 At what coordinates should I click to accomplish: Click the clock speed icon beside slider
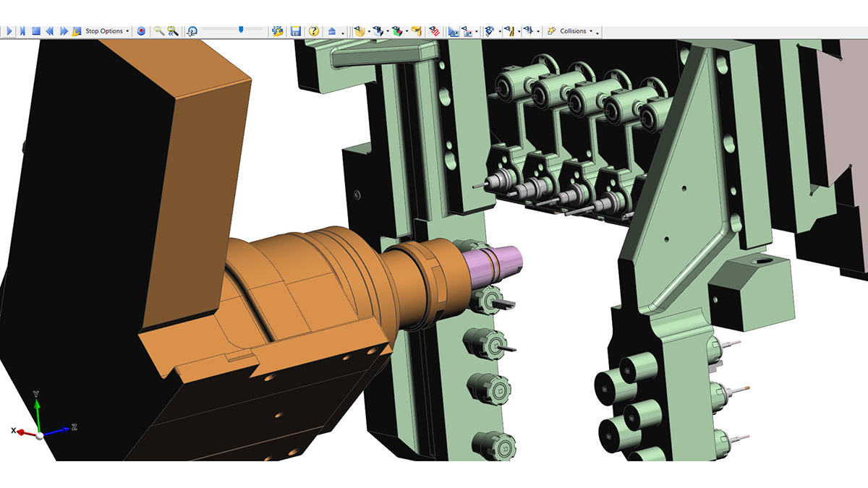(x=192, y=31)
